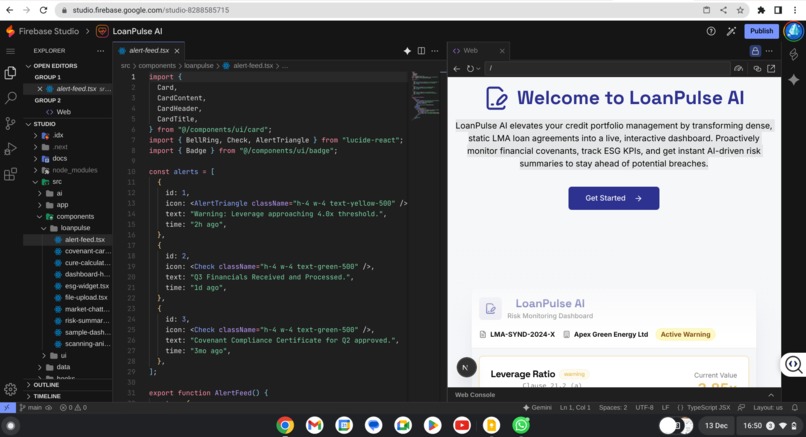Click the Firebase Studio logo
The image size is (806, 437).
click(10, 31)
